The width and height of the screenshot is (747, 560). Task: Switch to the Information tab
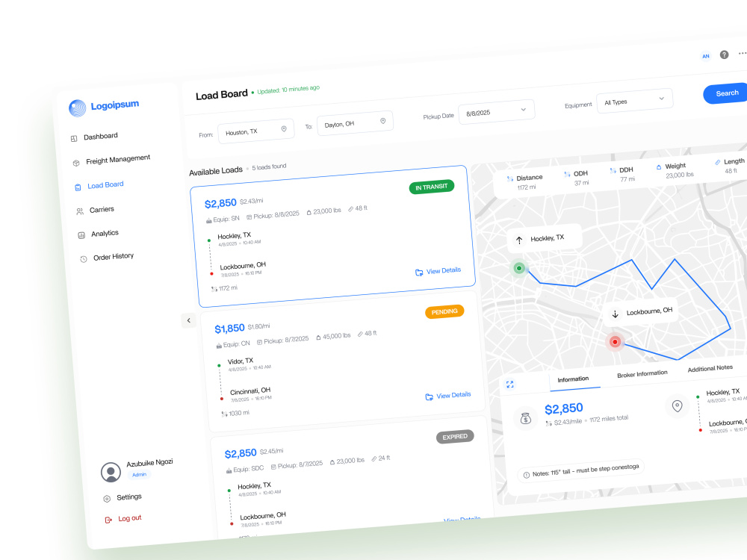(573, 379)
